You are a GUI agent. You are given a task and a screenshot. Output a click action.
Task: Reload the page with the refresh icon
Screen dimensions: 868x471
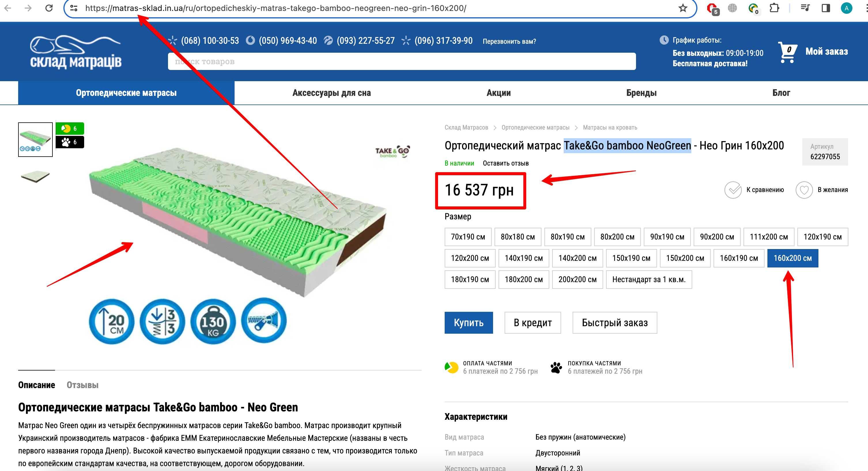(x=49, y=8)
